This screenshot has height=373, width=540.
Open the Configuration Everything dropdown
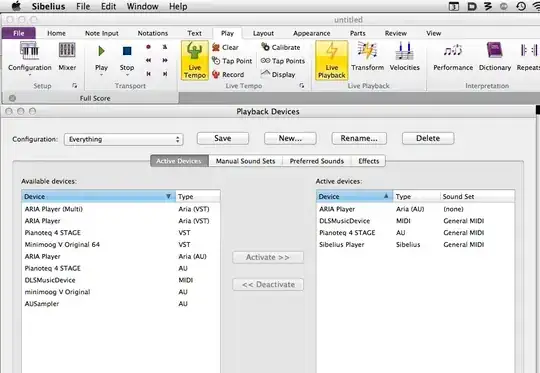(x=124, y=139)
